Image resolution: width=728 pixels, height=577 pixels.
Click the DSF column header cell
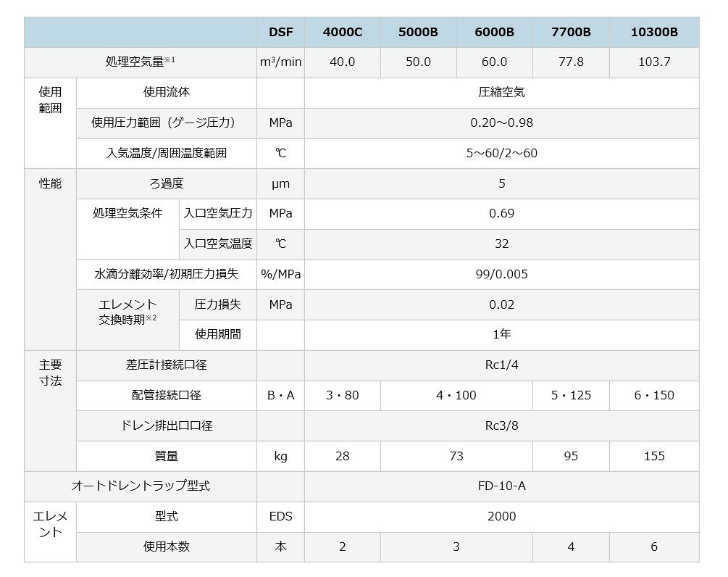point(280,32)
